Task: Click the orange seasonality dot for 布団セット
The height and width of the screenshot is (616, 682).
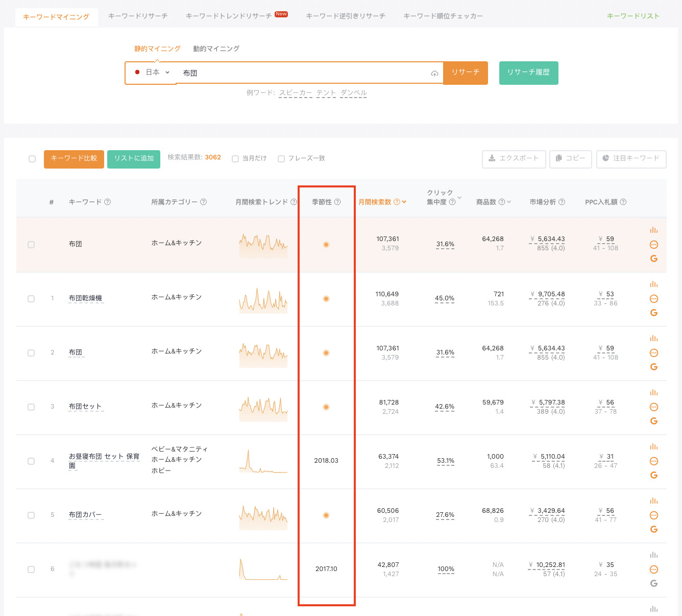Action: click(326, 407)
